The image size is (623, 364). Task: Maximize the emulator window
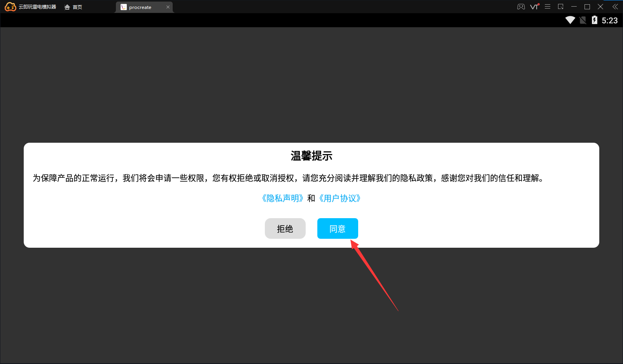pyautogui.click(x=587, y=7)
